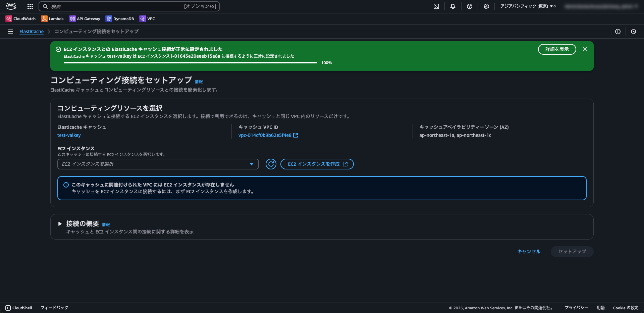Open the notifications bell
Screen dimensions: 644x313
point(452,6)
